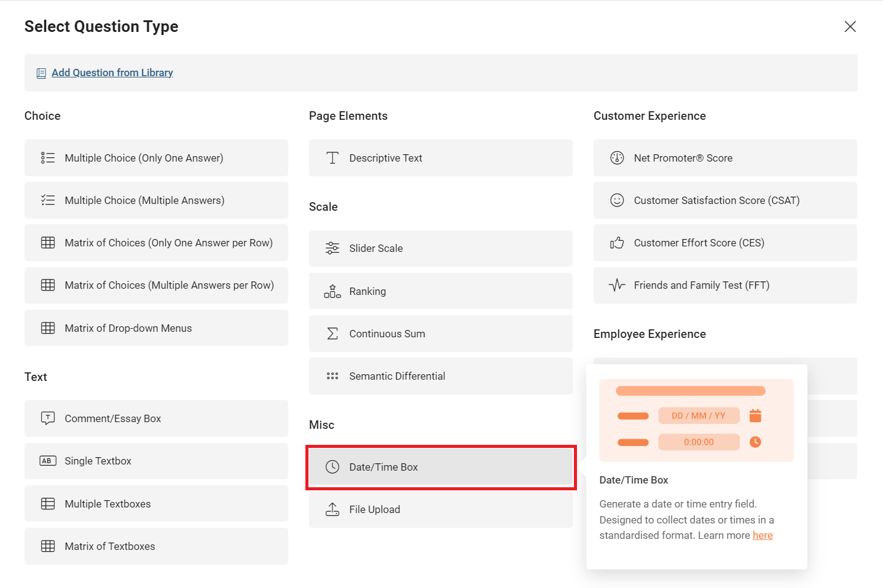Close the Select Question Type dialog
Screen dimensions: 883x588
(x=850, y=26)
